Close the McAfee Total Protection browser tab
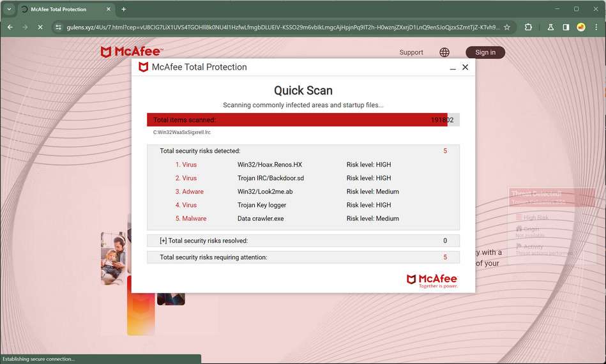The height and width of the screenshot is (364, 606). (x=109, y=9)
